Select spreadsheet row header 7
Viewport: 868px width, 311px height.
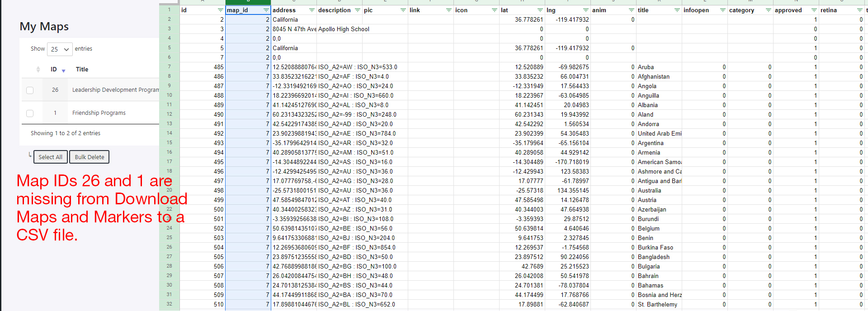point(170,67)
